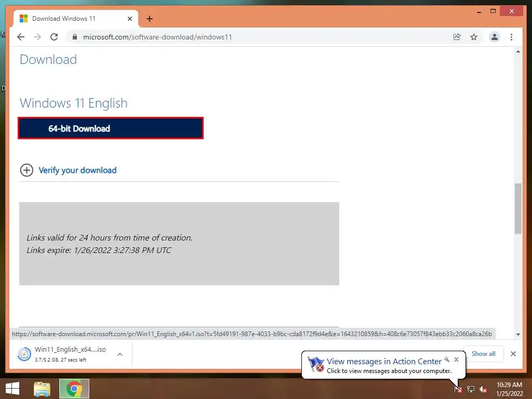Minimize the Chrome window
This screenshot has height=399, width=532.
(x=478, y=11)
